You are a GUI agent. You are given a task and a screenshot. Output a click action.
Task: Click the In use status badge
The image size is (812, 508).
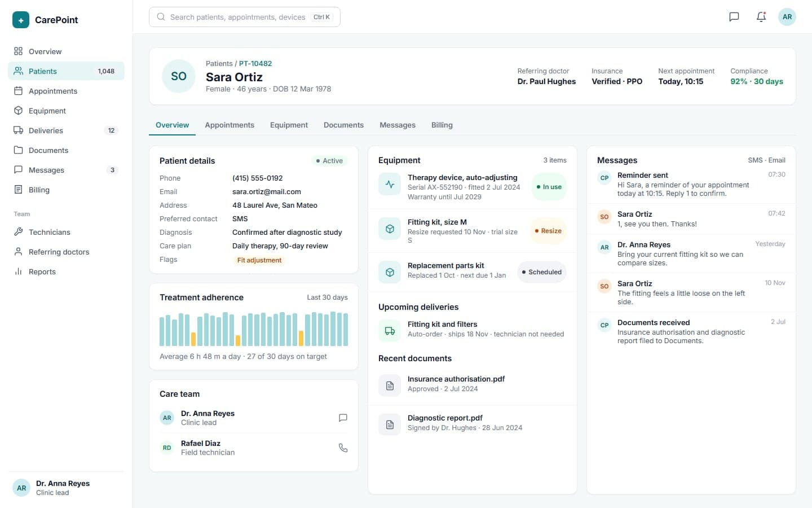[x=549, y=187]
